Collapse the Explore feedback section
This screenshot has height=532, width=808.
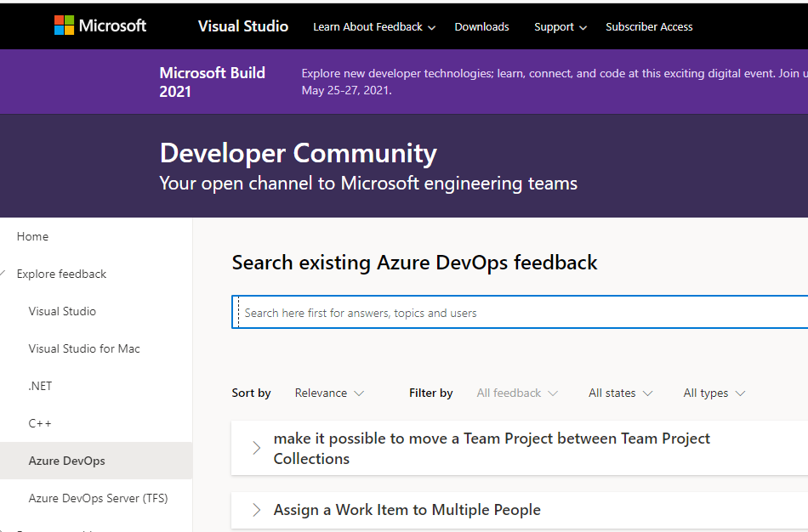[x=3, y=274]
